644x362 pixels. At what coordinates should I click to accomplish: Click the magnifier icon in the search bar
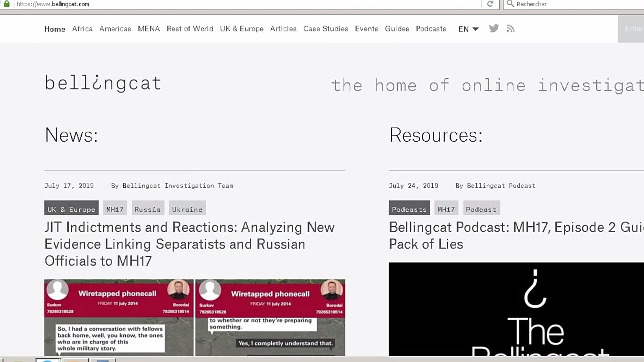[x=510, y=4]
